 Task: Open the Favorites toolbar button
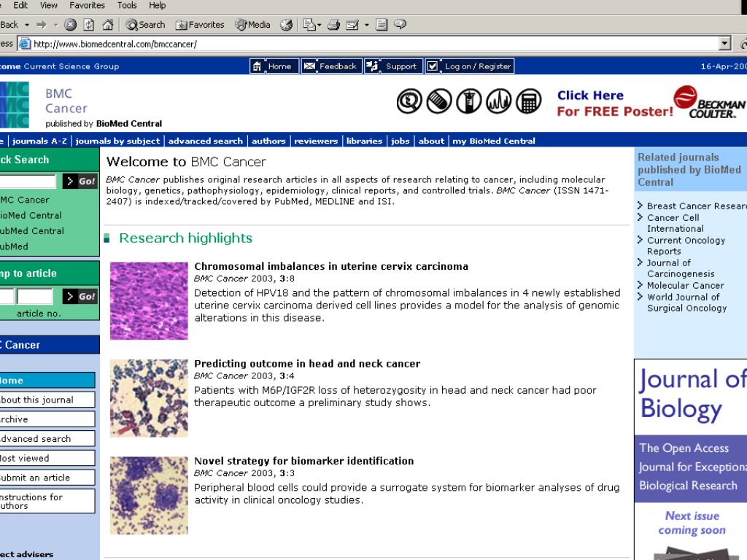200,25
